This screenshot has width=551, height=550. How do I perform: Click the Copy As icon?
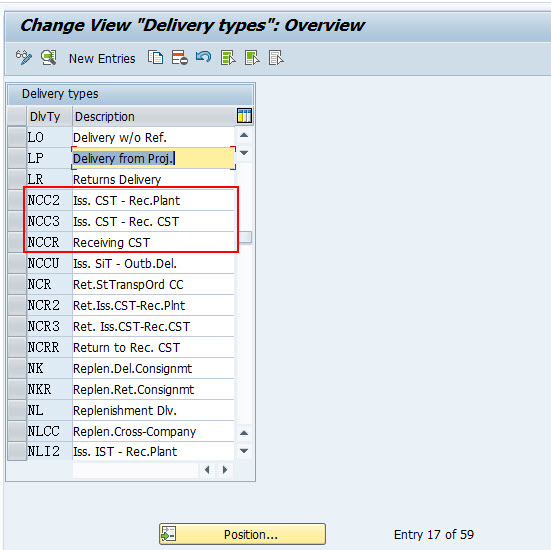point(155,58)
